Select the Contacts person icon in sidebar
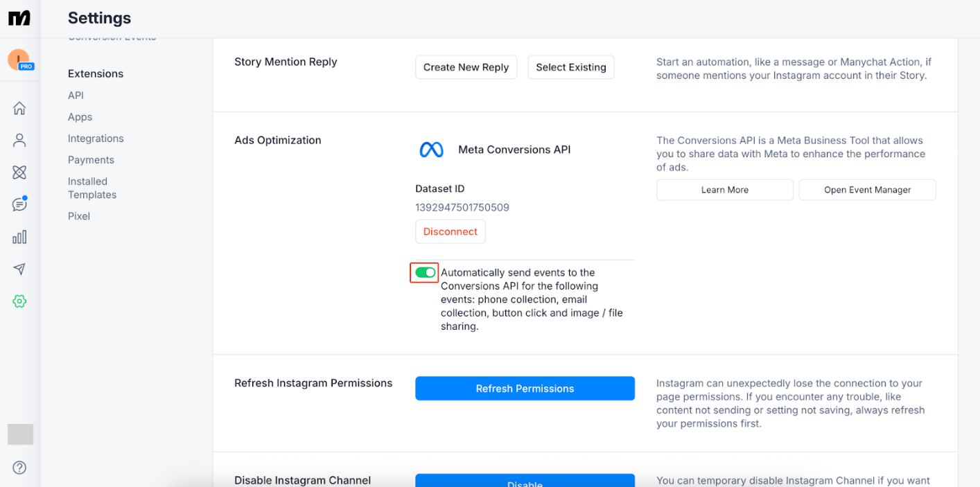This screenshot has width=980, height=487. click(19, 140)
